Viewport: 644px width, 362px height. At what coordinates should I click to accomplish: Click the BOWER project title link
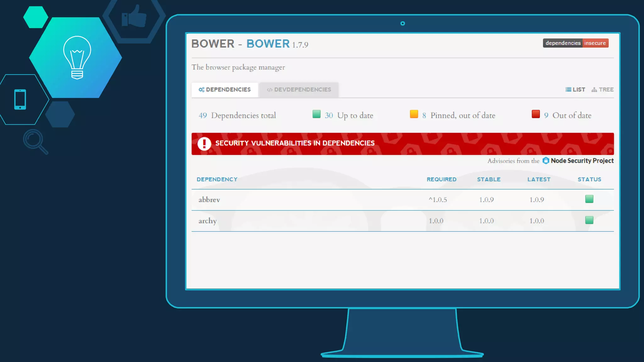tap(268, 44)
